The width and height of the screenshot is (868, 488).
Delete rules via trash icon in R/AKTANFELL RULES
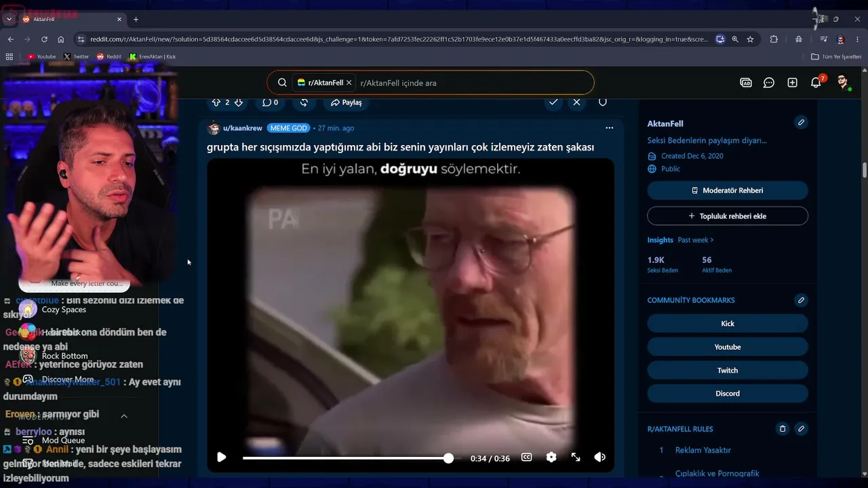click(782, 429)
